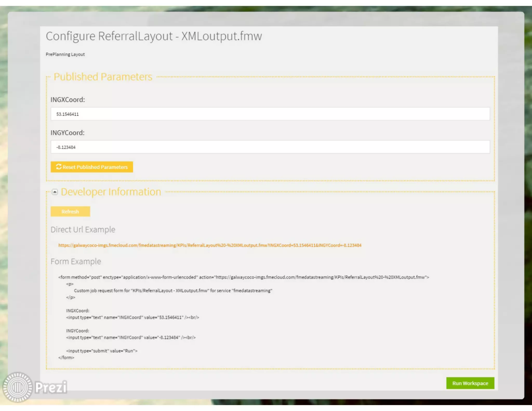
Task: Click the green Run Workspace button
Action: [470, 383]
